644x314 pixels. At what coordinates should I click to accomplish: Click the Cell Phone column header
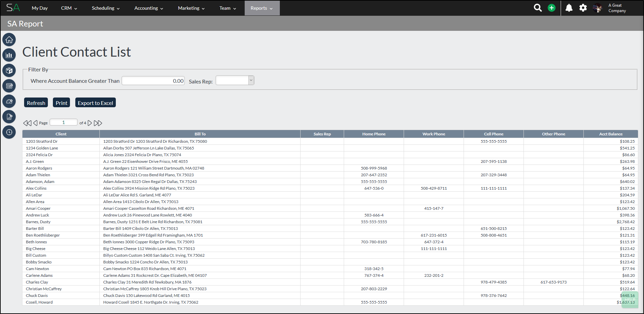pyautogui.click(x=494, y=134)
